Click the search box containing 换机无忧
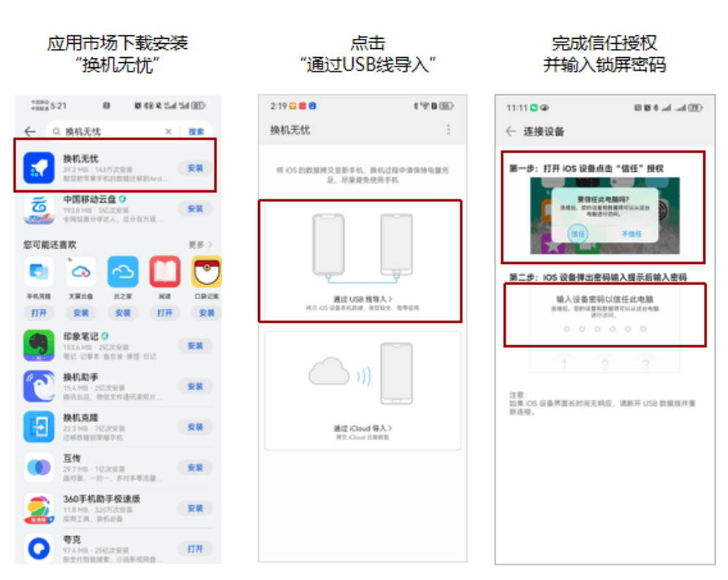Image resolution: width=728 pixels, height=580 pixels. [111, 132]
